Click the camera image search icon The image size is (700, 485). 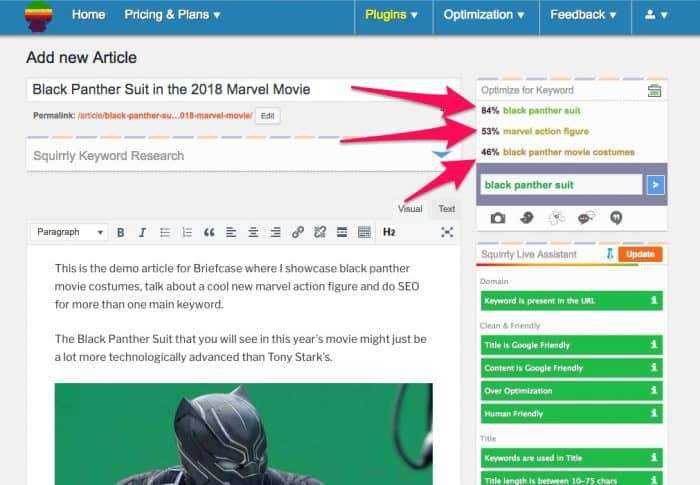tap(497, 217)
